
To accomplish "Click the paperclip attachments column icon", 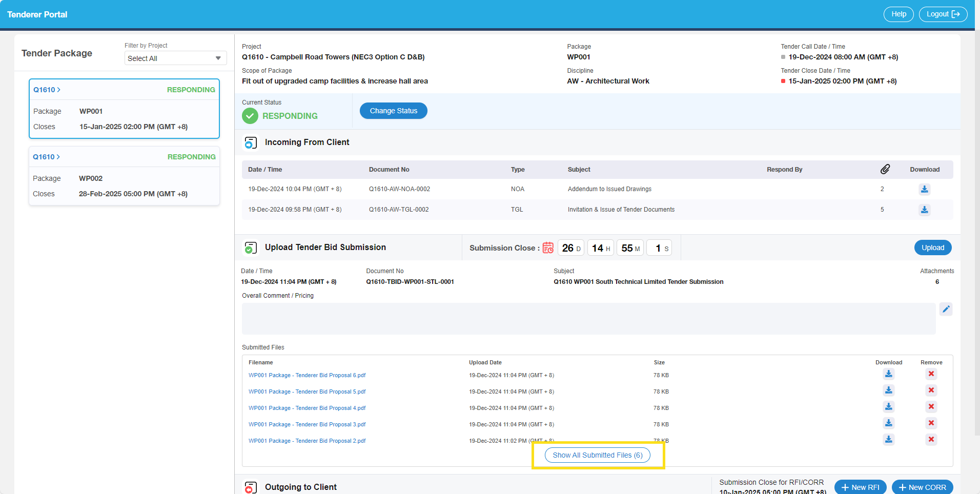I will (x=885, y=169).
